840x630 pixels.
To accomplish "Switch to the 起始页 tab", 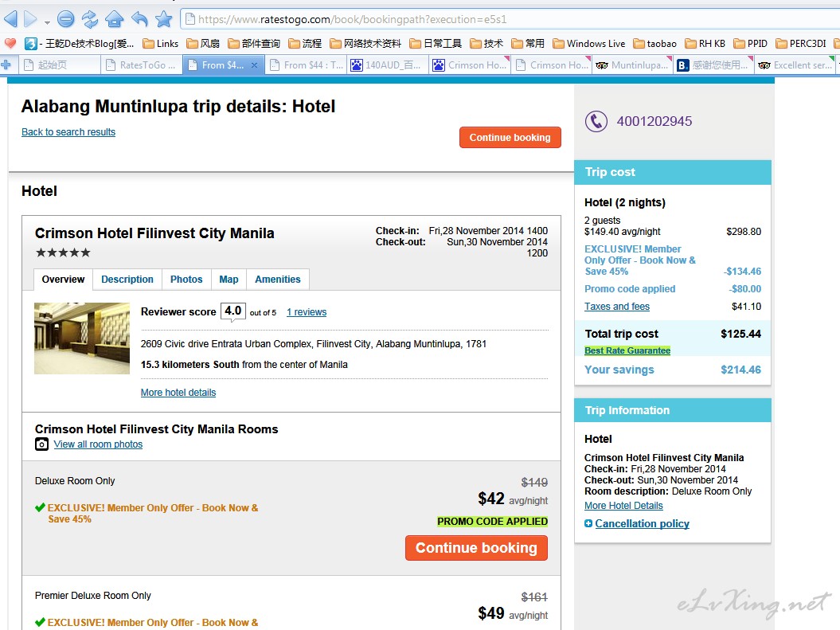I will pos(60,65).
